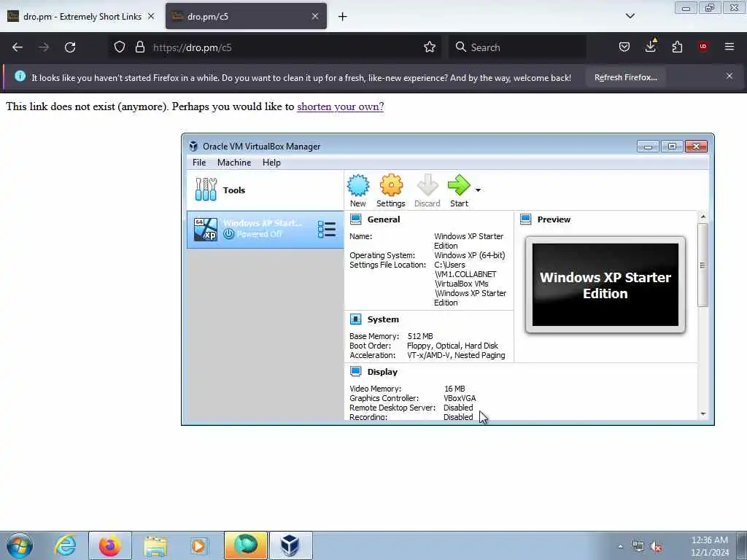Click the Refresh Firefox... button
Viewport: 747px width, 560px height.
pyautogui.click(x=625, y=77)
